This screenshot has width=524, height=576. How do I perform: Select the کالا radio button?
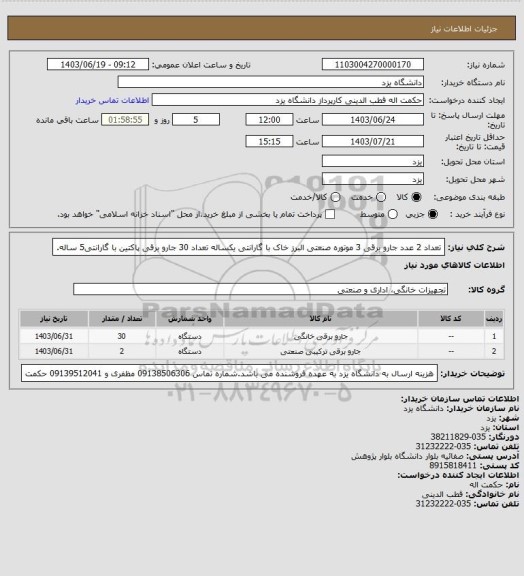[x=416, y=197]
